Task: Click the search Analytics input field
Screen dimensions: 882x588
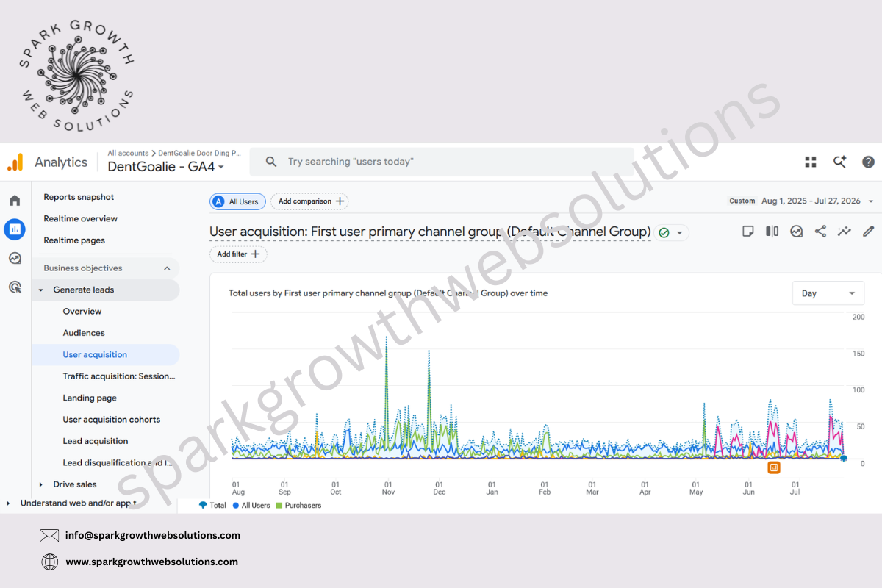Action: 442,162
